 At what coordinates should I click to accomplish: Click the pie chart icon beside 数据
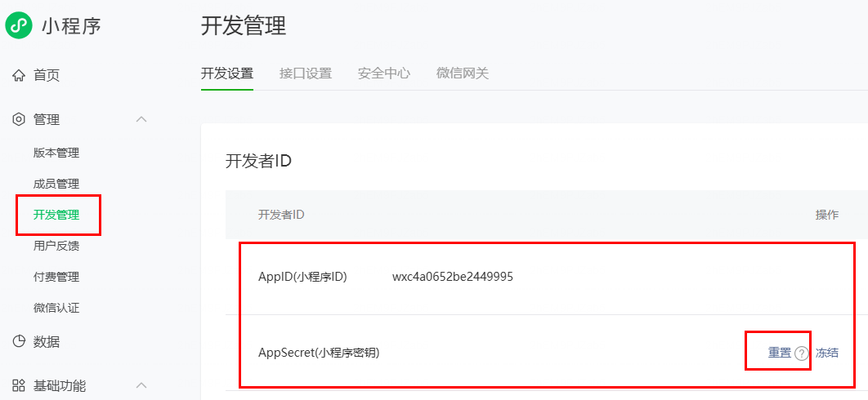click(19, 342)
